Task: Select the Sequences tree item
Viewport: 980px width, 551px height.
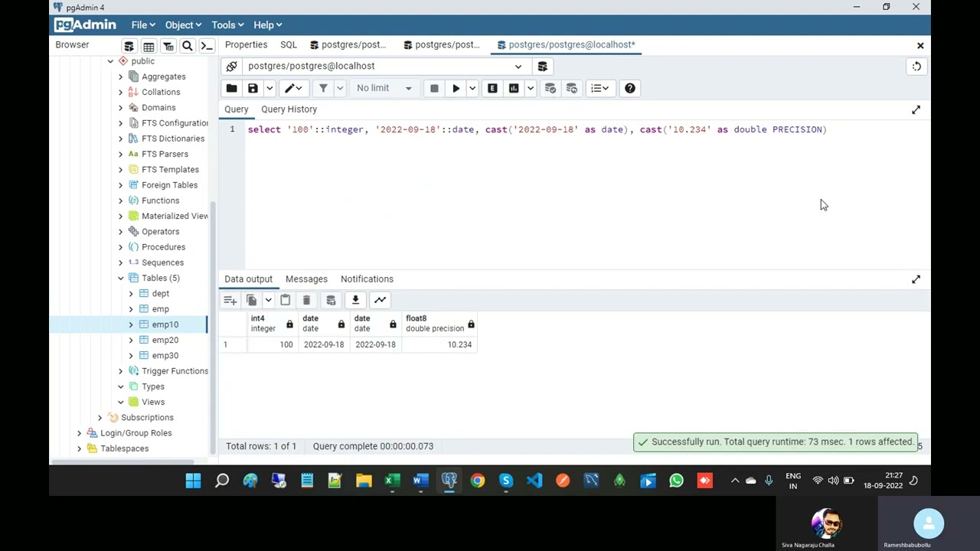Action: coord(162,262)
